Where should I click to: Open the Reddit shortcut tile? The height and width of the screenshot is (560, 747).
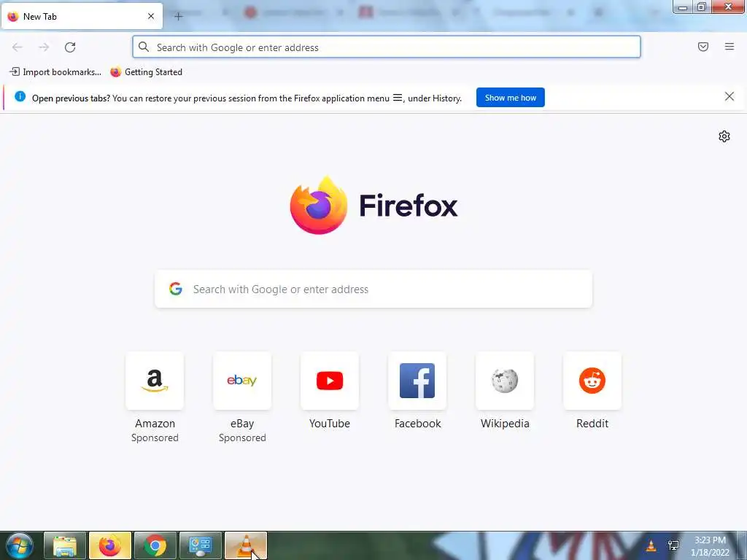point(592,391)
